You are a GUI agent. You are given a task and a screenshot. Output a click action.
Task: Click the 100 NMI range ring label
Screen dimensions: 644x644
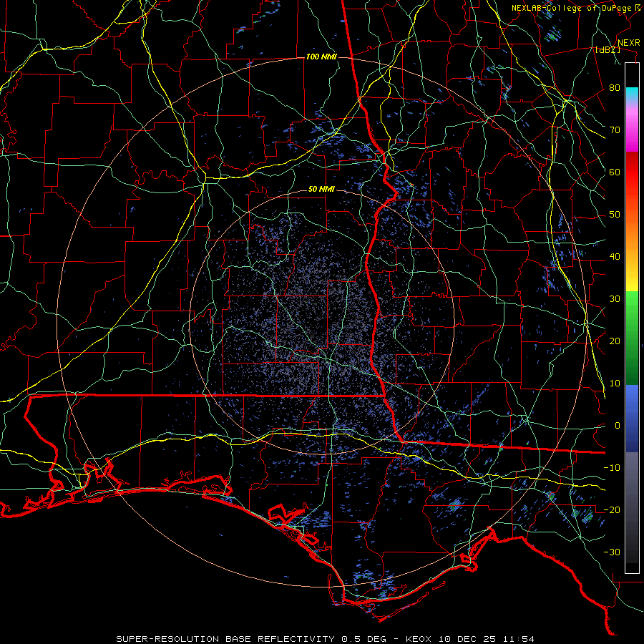321,57
